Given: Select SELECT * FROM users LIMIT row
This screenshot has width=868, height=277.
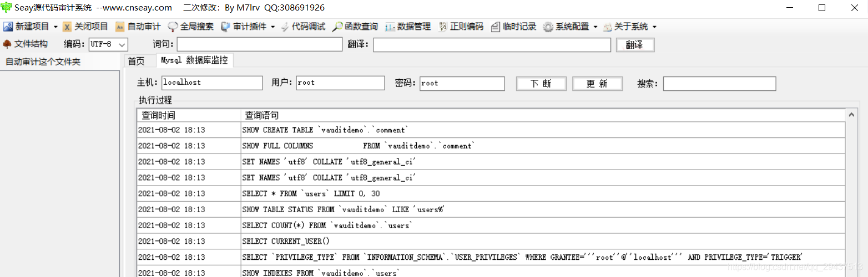Looking at the screenshot, I should click(491, 194).
